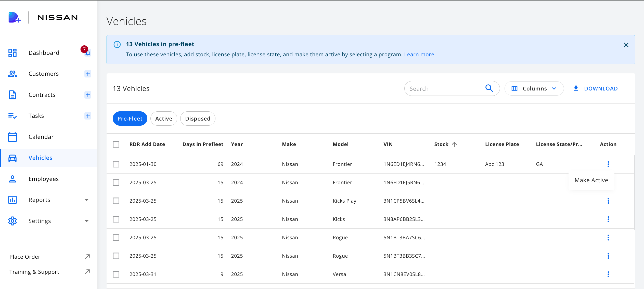This screenshot has height=289, width=644.
Task: Open action menu for Rogue 5N1BT3BA7SC6 row
Action: click(608, 238)
